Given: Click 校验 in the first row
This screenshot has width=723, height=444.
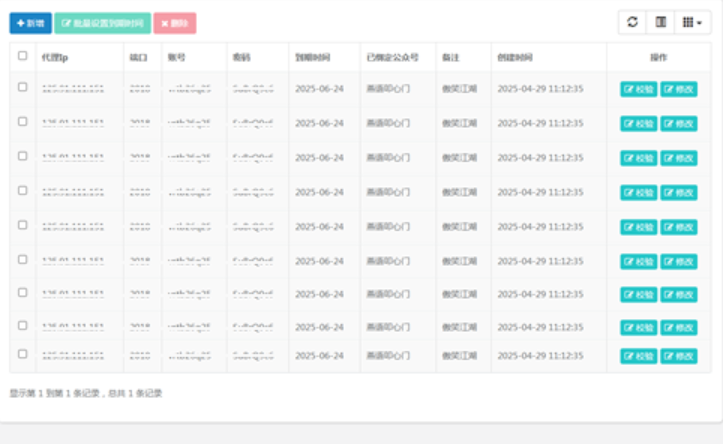Looking at the screenshot, I should (x=639, y=89).
